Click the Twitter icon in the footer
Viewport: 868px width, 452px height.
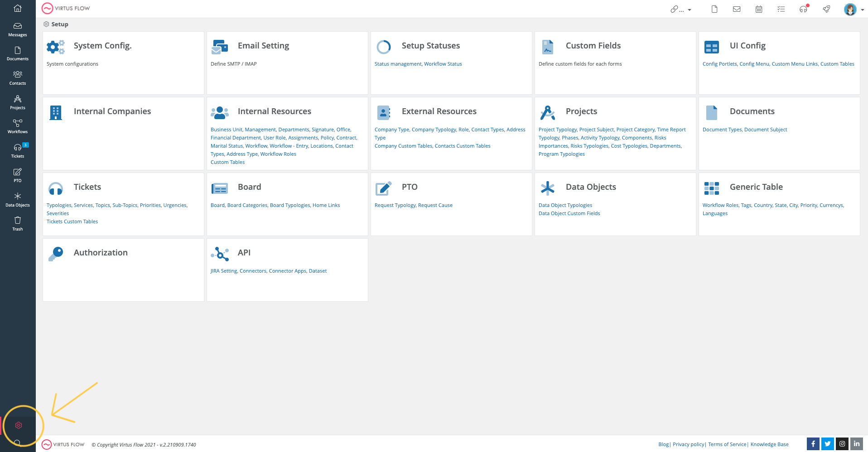point(828,444)
